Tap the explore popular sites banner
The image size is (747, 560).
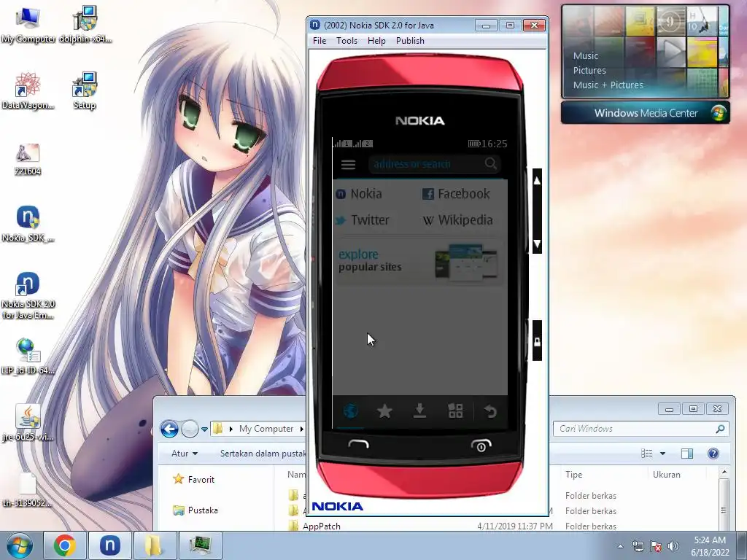click(x=419, y=261)
